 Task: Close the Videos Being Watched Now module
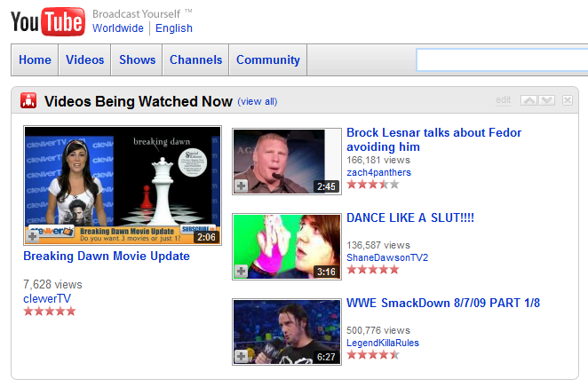pos(568,100)
